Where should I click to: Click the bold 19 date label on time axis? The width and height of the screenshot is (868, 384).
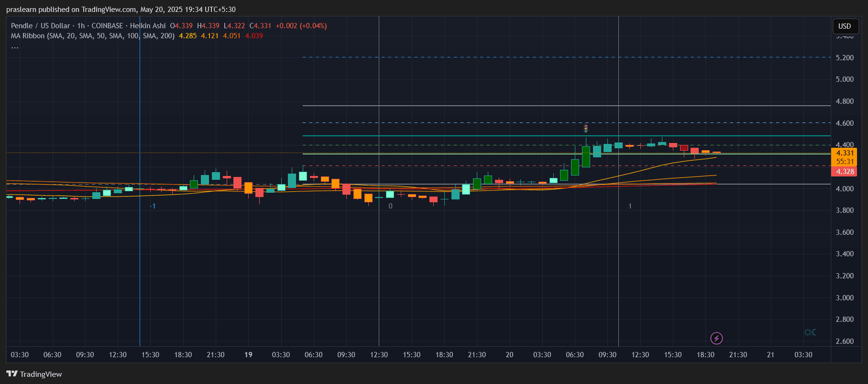(248, 355)
